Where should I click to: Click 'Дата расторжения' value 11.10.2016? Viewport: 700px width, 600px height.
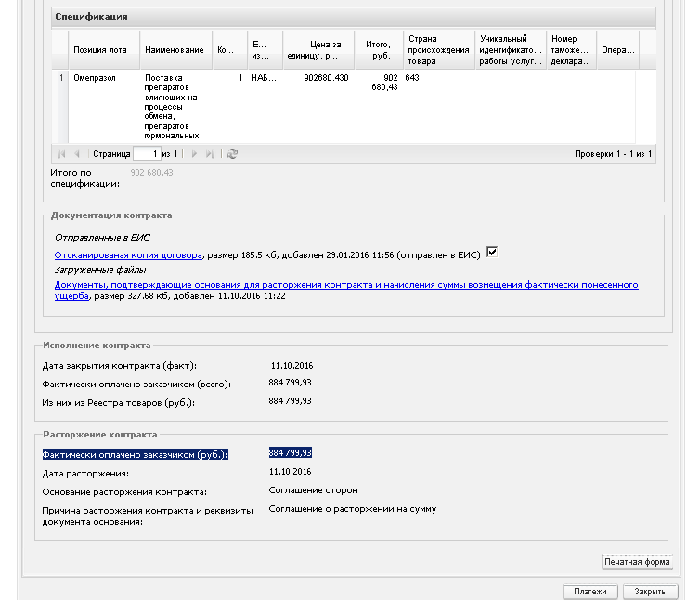(x=291, y=471)
